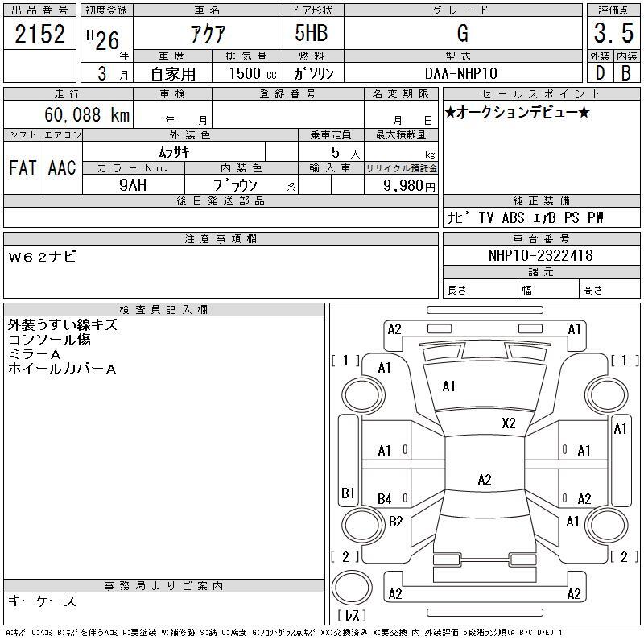Click the chassis number NHP10-2322418
Viewport: 644px width, 644px height.
pos(540,255)
